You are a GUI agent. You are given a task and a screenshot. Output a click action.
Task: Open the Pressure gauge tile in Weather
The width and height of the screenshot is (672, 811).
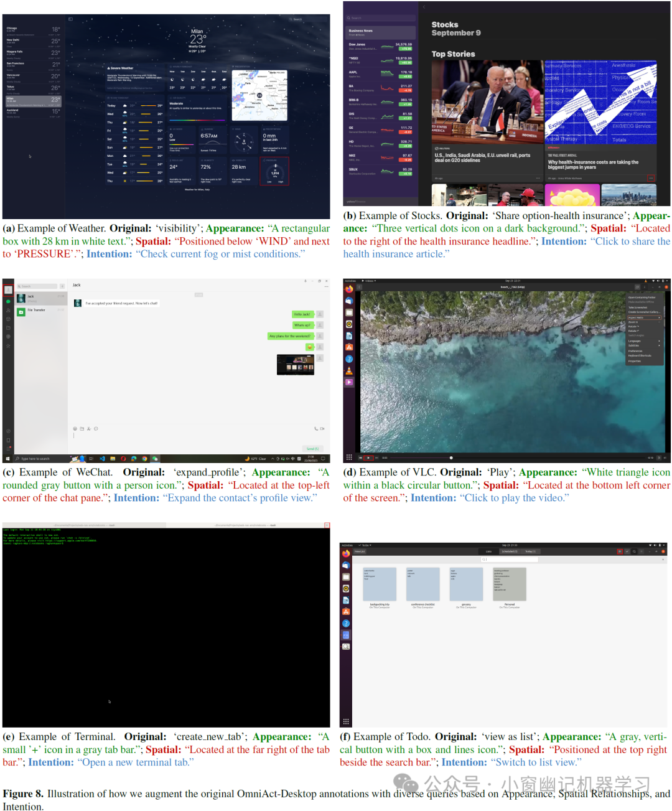click(274, 171)
